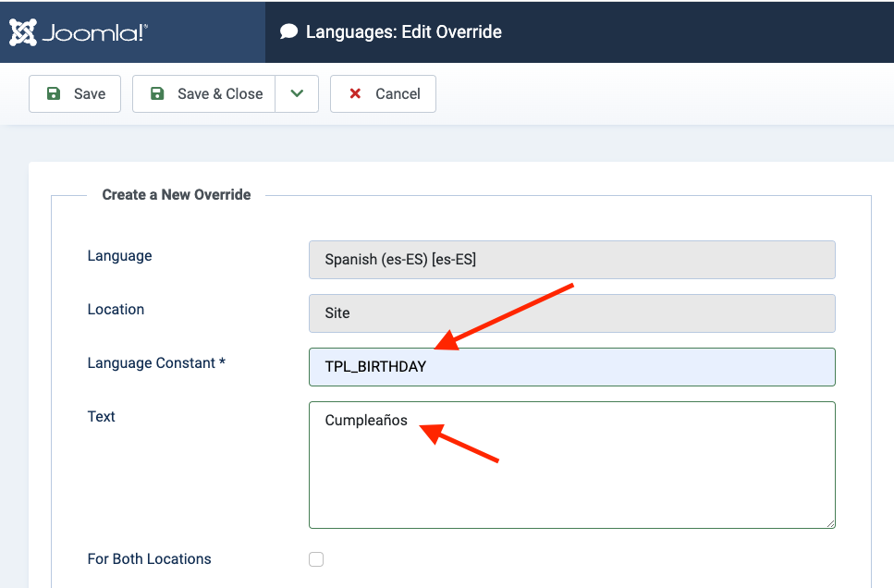Click the red X icon on Cancel
The height and width of the screenshot is (588, 894).
pyautogui.click(x=355, y=93)
